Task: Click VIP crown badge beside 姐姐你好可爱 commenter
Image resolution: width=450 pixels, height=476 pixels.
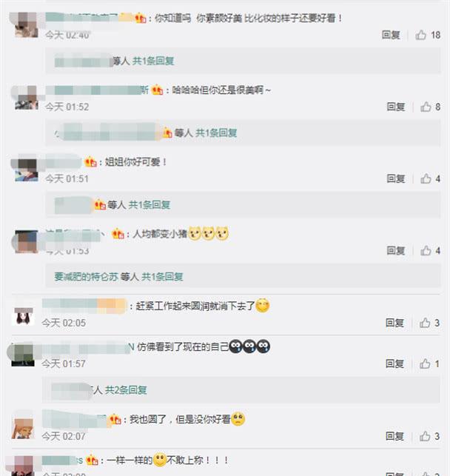Action: click(x=90, y=162)
